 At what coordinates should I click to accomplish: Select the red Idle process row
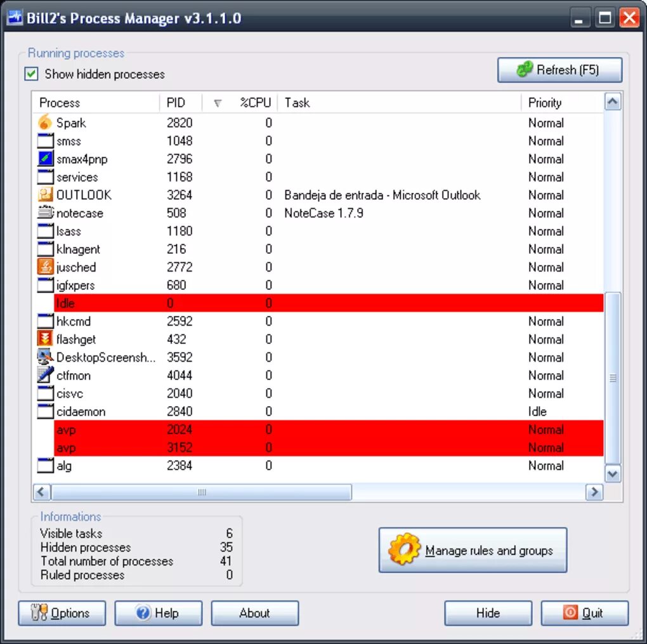coord(329,303)
